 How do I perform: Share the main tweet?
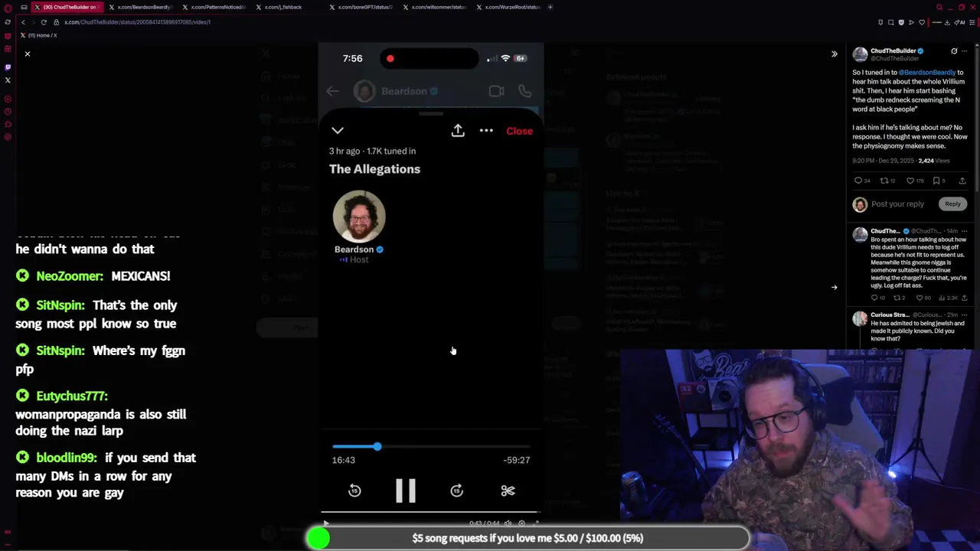[962, 181]
